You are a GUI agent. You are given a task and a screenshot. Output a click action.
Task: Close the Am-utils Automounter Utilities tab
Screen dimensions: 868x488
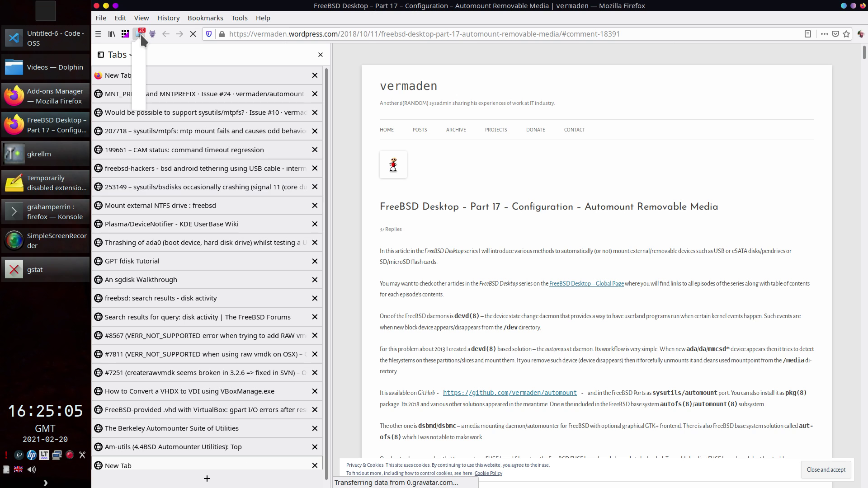tap(315, 447)
